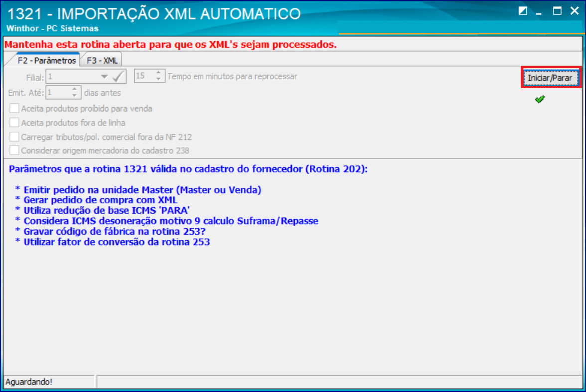Screen dimensions: 586x392
Task: Open the Filial dropdown arrow
Action: [104, 77]
